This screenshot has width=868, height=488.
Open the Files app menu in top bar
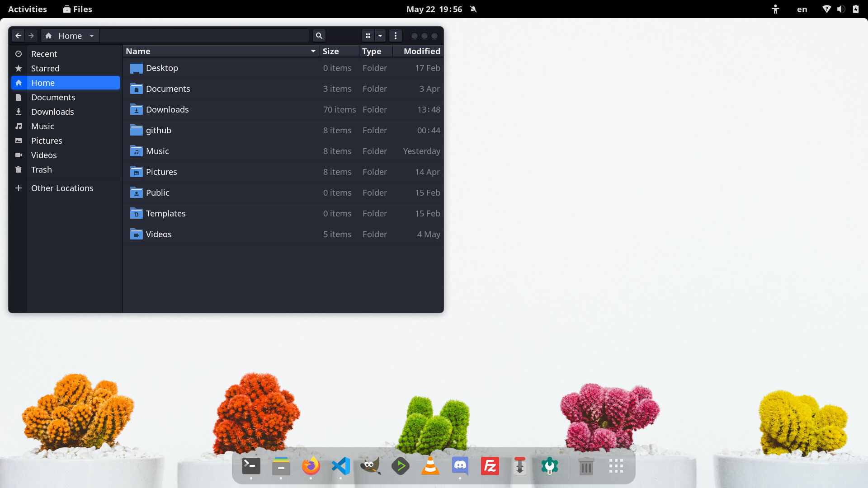(x=78, y=9)
